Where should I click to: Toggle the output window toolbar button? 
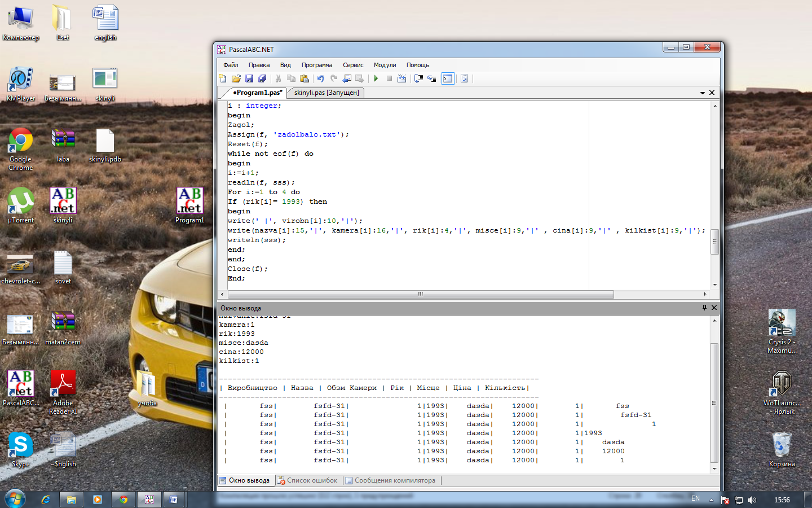click(x=448, y=78)
